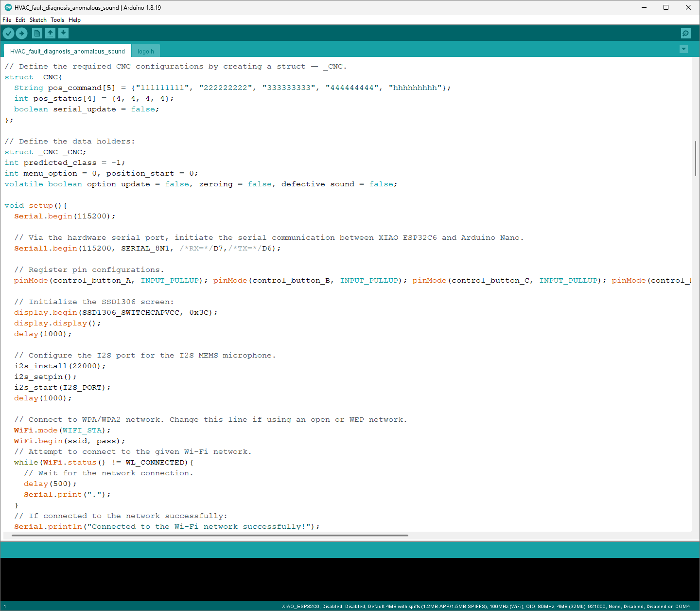Open a sketch using the Open icon
The width and height of the screenshot is (700, 611).
pos(50,33)
